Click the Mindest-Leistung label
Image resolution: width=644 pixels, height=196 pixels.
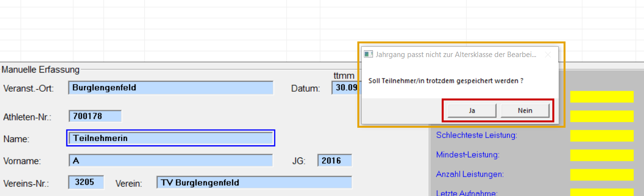468,155
